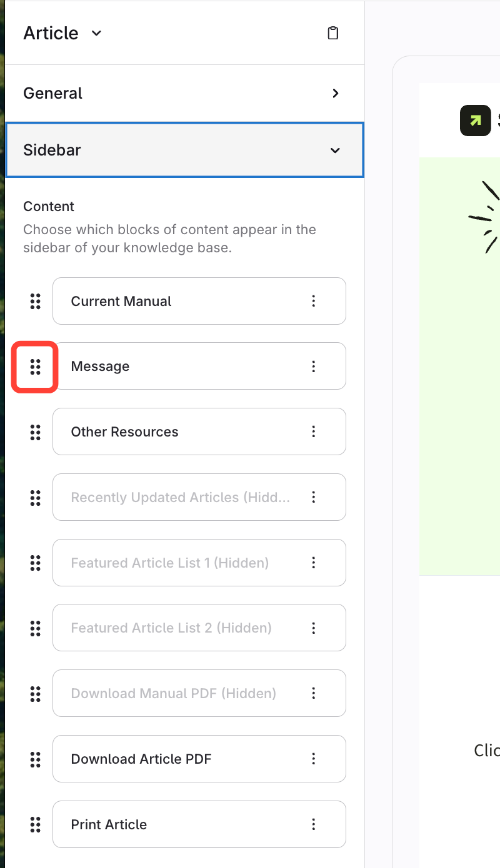The width and height of the screenshot is (500, 868).
Task: Open three-dot menu for Download Article PDF
Action: (314, 759)
